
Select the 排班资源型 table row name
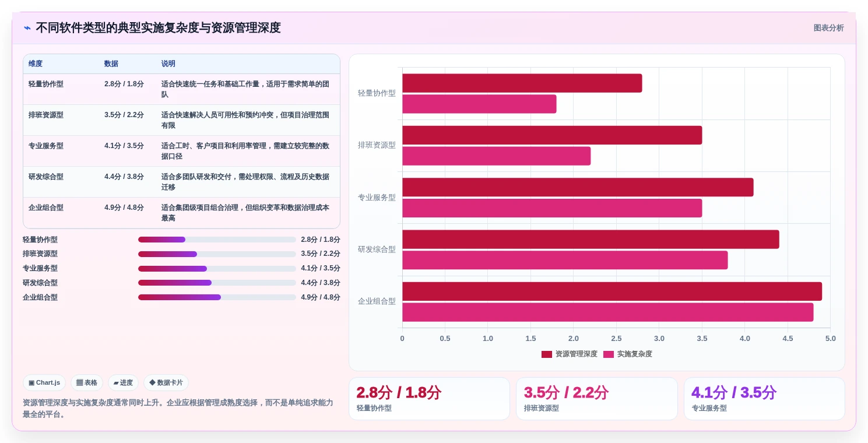coord(46,115)
